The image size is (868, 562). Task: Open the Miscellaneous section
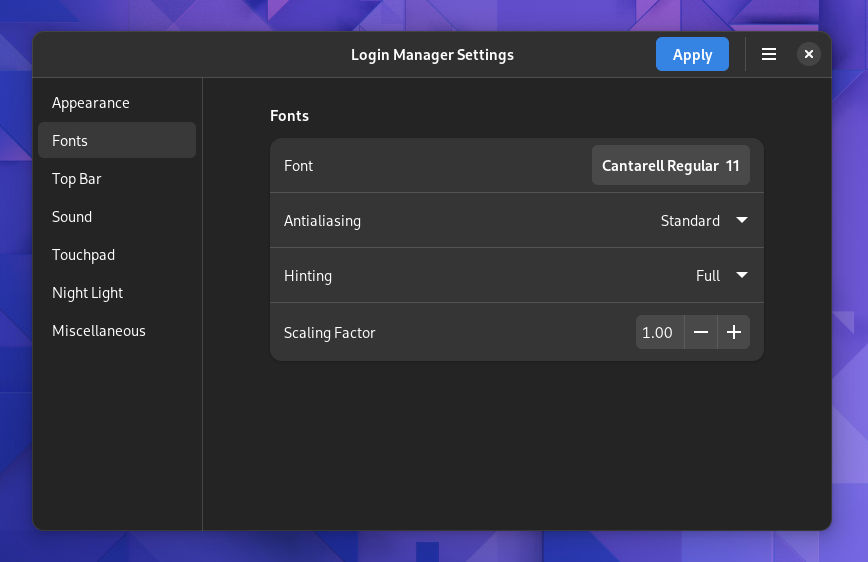point(99,331)
